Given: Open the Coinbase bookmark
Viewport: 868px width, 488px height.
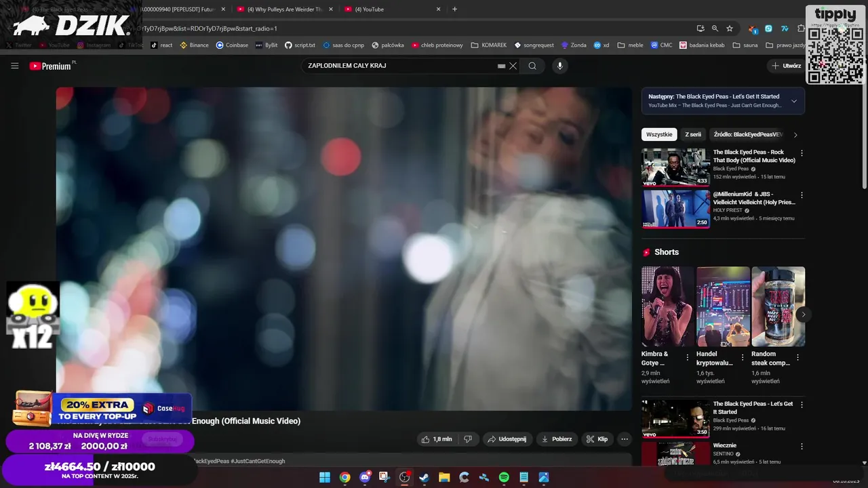Looking at the screenshot, I should [x=232, y=45].
